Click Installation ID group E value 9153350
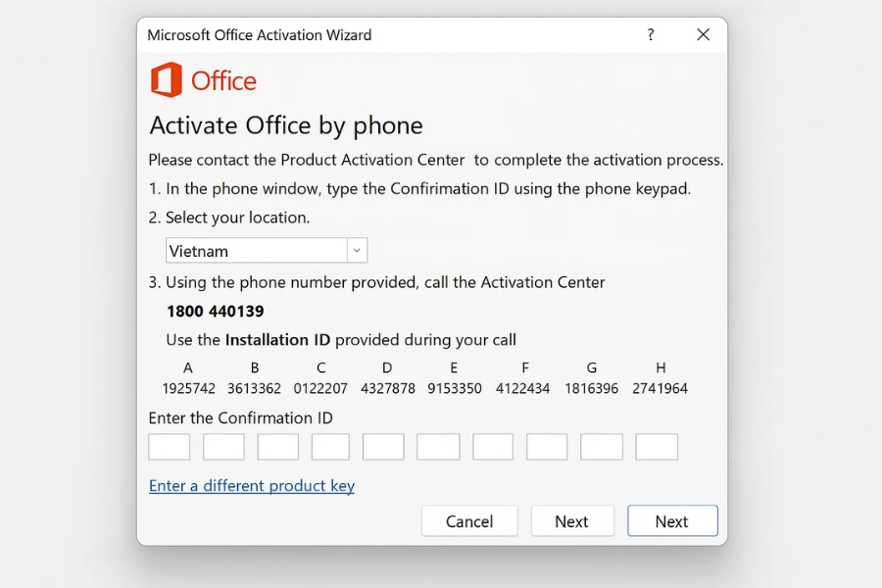The image size is (882, 588). 455,388
